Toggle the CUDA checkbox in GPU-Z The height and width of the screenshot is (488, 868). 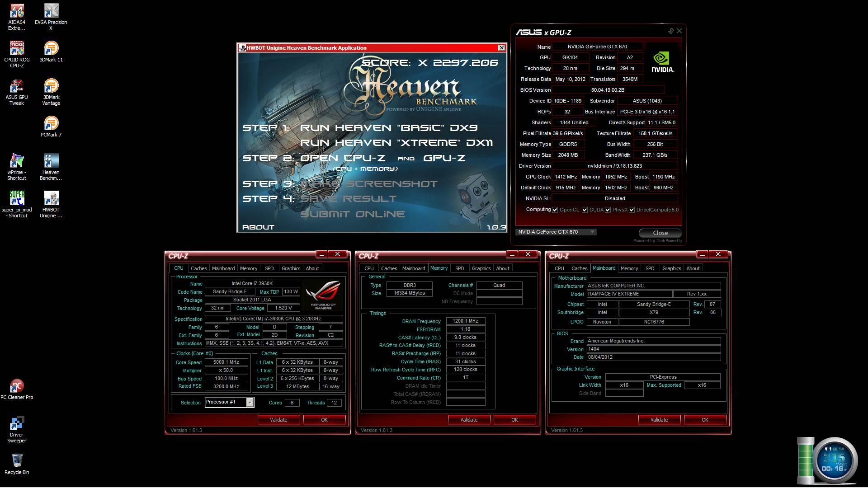point(585,210)
